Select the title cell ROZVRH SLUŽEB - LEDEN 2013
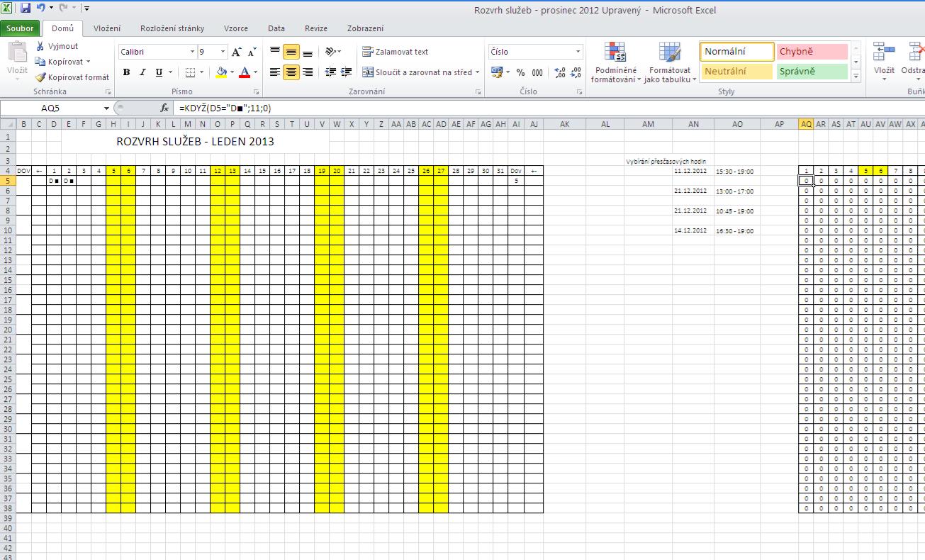925x560 pixels. (195, 142)
